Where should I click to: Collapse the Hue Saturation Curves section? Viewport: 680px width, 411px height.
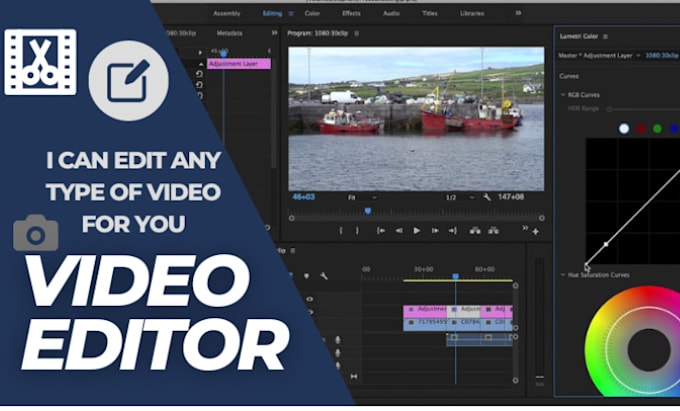(x=563, y=275)
